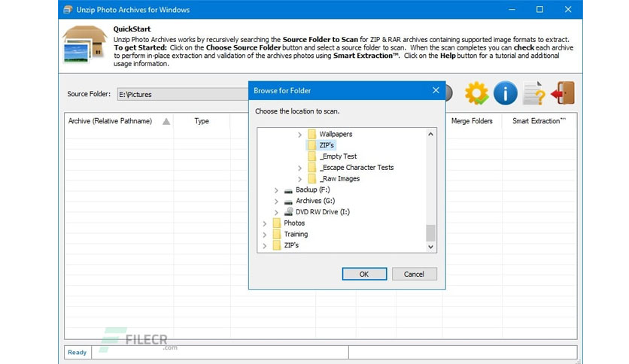Image resolution: width=629 pixels, height=364 pixels.
Task: Click the Photos folder icon
Action: coord(276,223)
